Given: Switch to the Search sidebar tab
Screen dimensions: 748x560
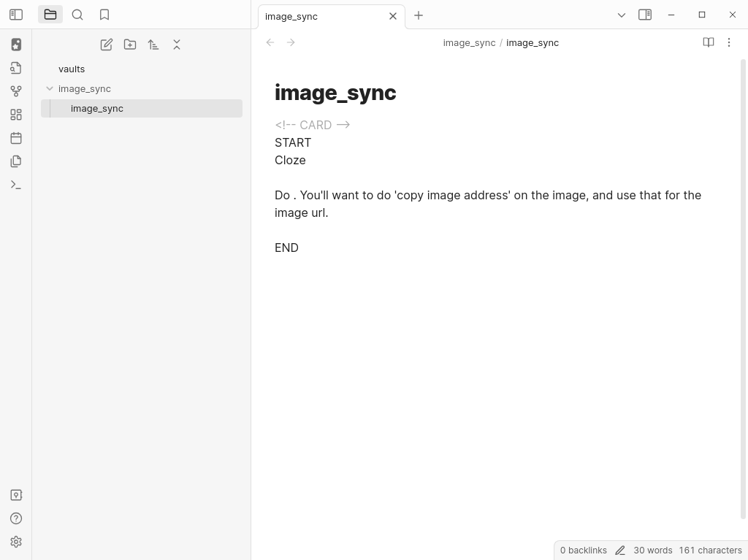Looking at the screenshot, I should click(x=77, y=15).
